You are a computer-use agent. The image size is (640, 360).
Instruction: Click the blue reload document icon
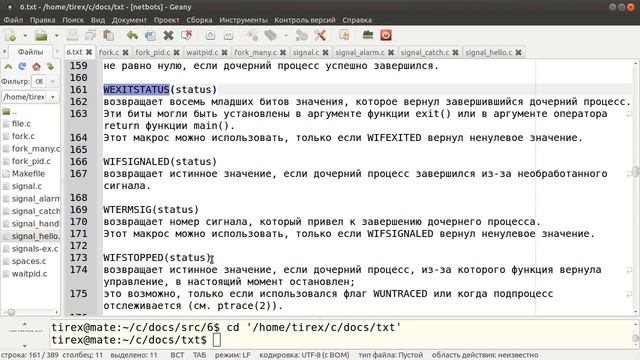tap(150, 36)
